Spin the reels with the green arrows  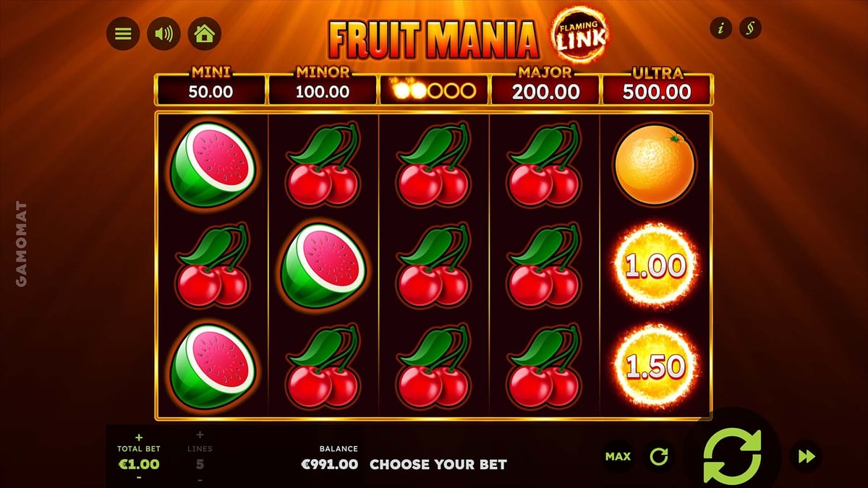(732, 456)
